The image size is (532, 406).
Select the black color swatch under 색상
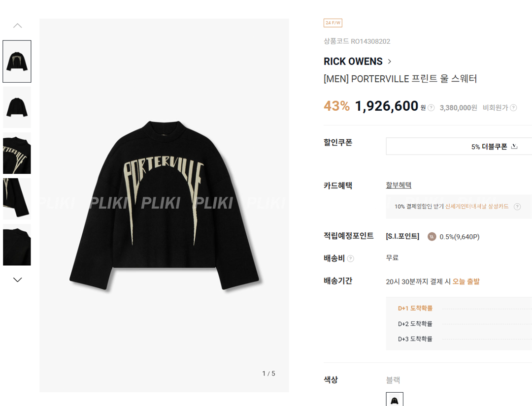click(x=395, y=400)
